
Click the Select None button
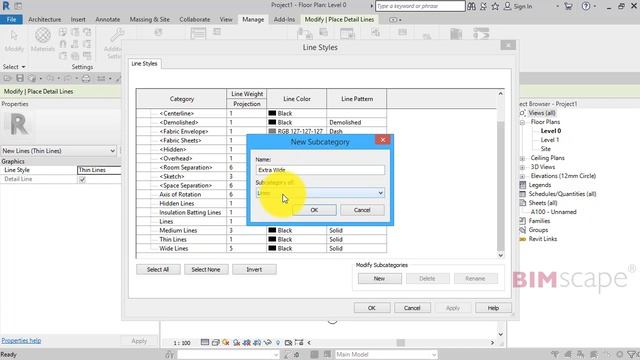pos(206,269)
